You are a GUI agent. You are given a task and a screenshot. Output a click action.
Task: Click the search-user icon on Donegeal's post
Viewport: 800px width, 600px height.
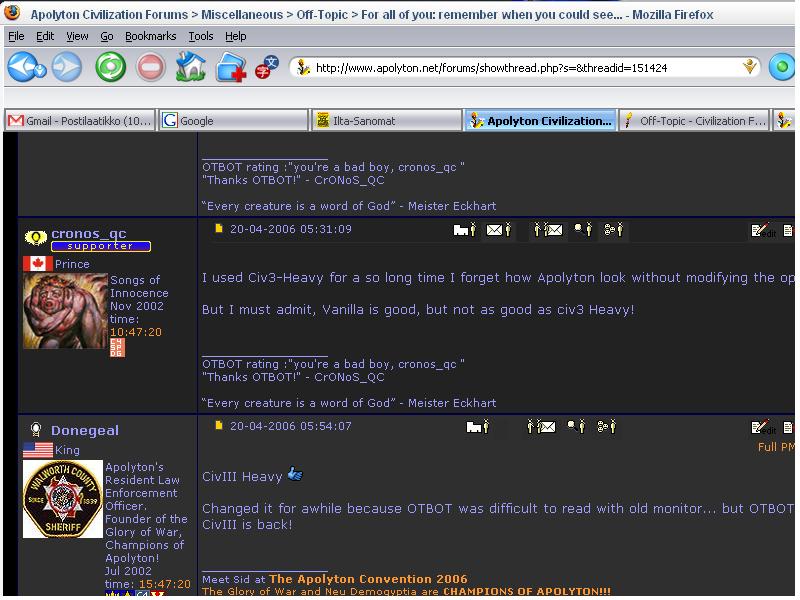click(576, 427)
